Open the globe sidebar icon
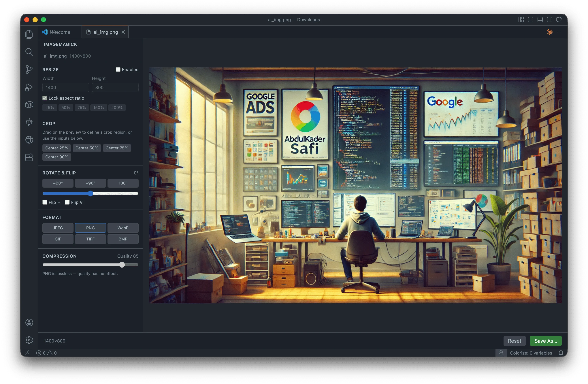588x384 pixels. (x=29, y=140)
